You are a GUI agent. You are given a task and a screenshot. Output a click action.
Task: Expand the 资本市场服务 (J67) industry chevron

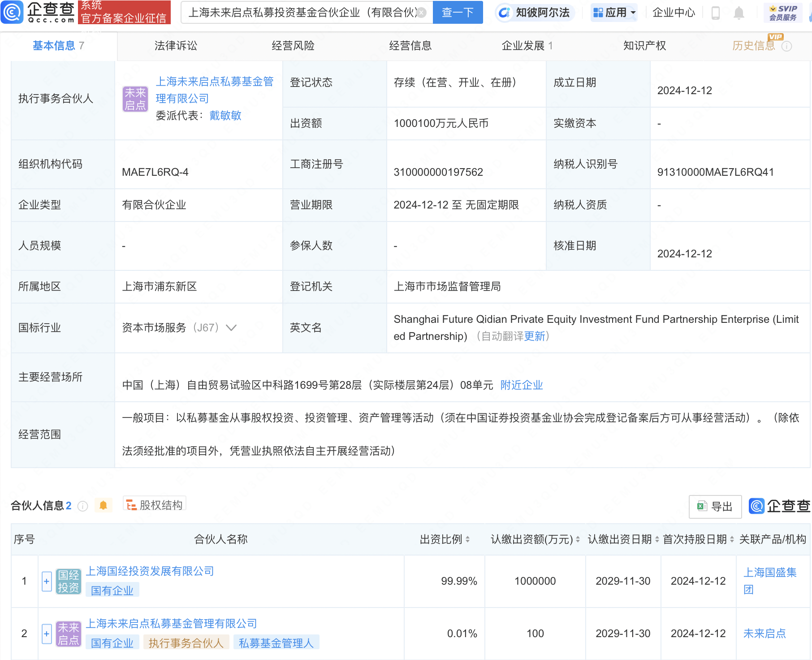pyautogui.click(x=231, y=328)
